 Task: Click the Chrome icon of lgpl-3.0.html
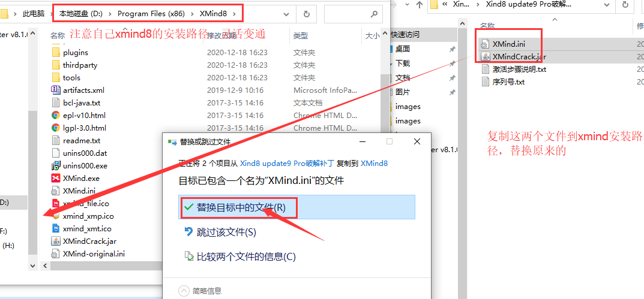click(x=56, y=128)
